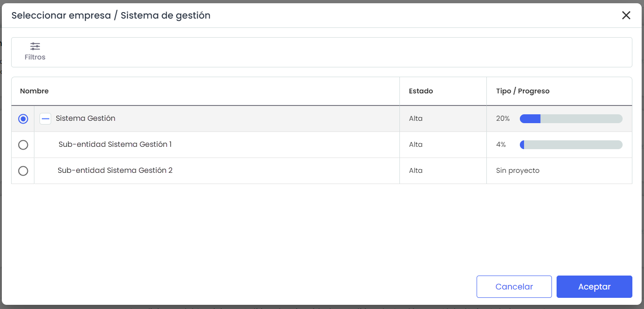Click the Filtros label text
Viewport: 644px width, 309px height.
click(35, 57)
